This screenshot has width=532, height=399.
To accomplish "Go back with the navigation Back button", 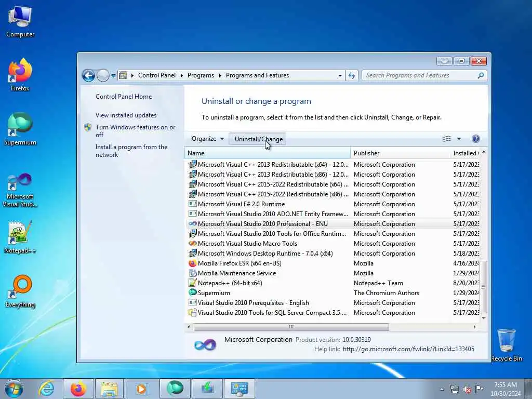I will tap(88, 75).
